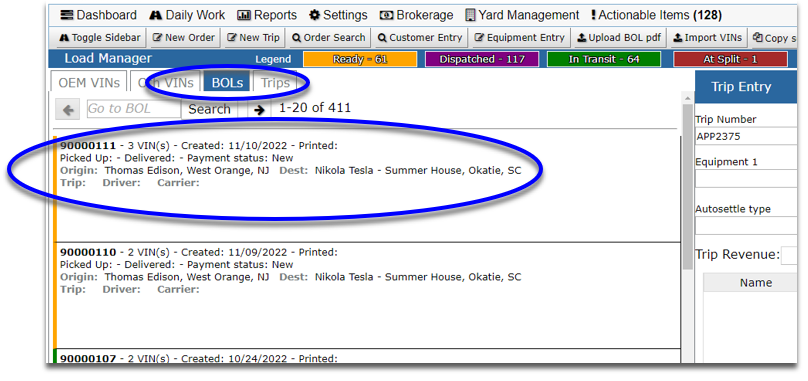This screenshot has width=808, height=381.
Task: Click the binoculars icon on Toggle Sidebar
Action: click(x=64, y=38)
